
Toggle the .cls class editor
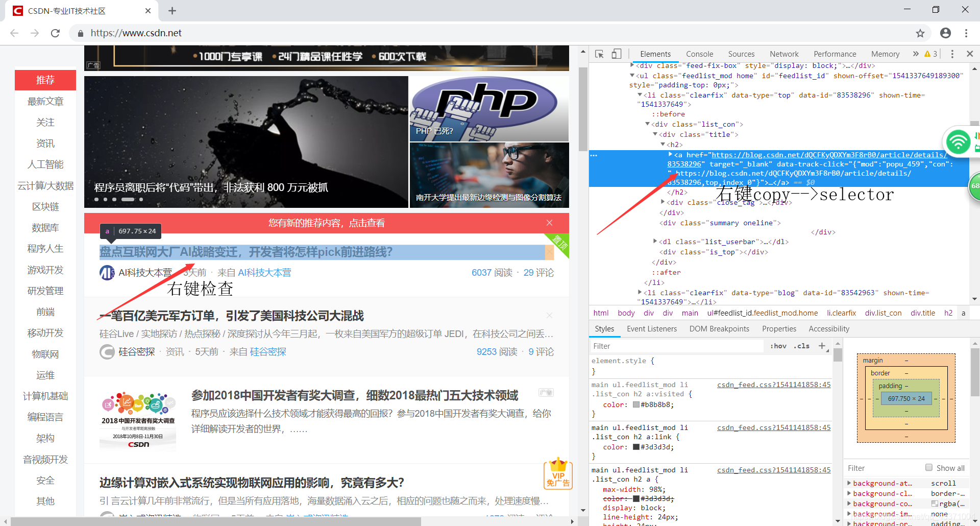click(802, 346)
